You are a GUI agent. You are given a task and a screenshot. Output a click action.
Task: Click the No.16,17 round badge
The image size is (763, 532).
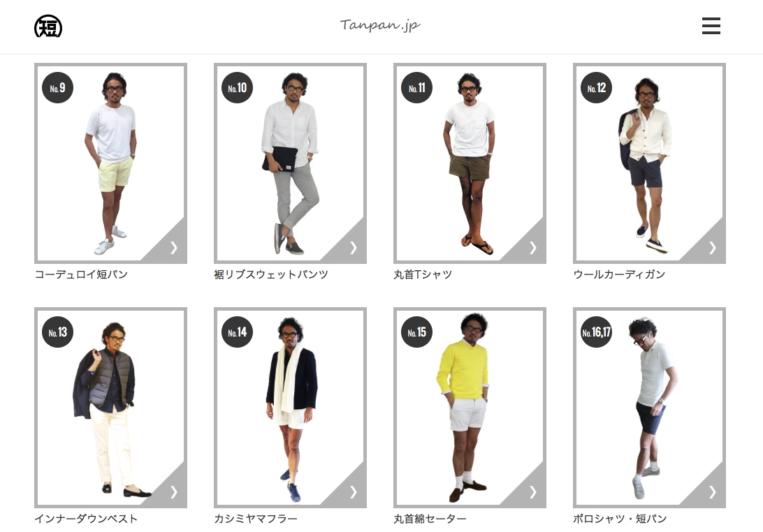(x=597, y=332)
